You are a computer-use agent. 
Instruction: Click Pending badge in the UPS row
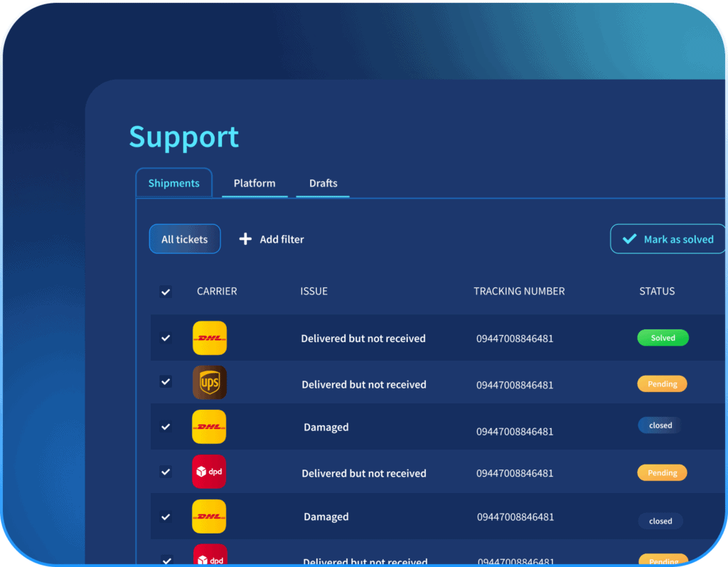(x=662, y=384)
